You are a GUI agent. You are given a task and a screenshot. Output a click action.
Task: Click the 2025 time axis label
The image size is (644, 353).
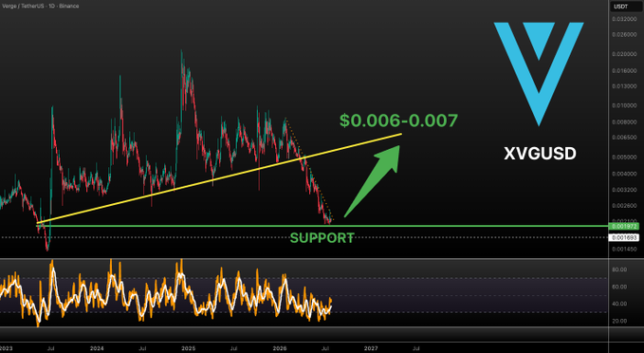(x=188, y=348)
